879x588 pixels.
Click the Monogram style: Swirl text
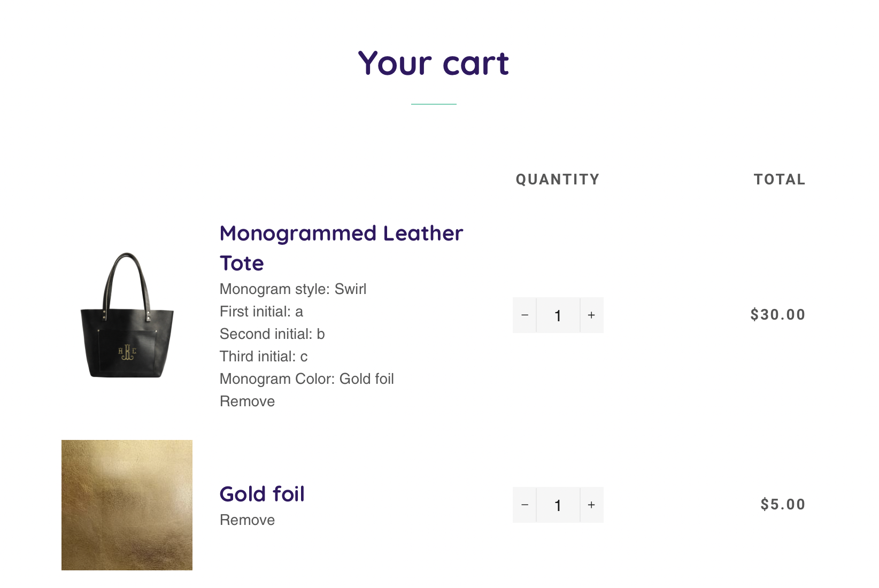pyautogui.click(x=293, y=289)
